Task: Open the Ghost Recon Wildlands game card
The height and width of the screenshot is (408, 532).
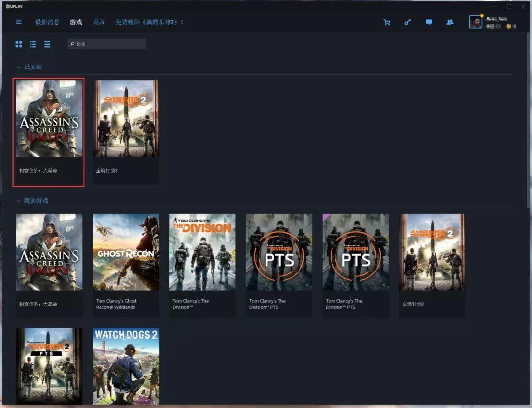Action: (x=126, y=266)
